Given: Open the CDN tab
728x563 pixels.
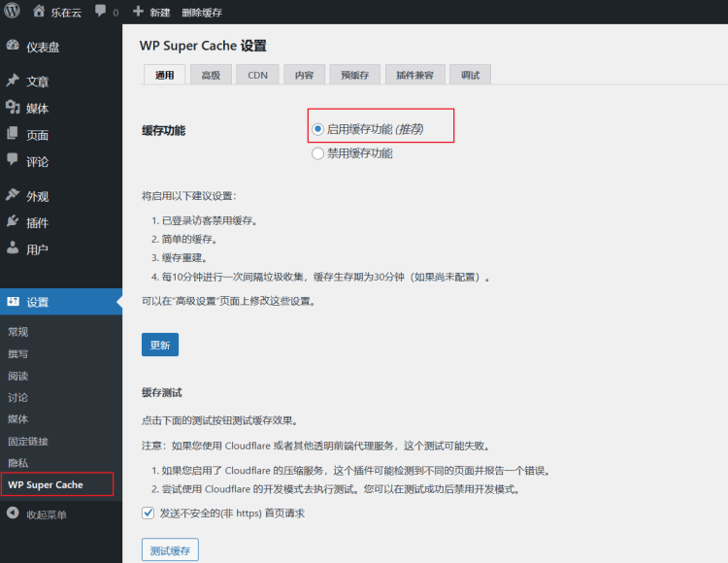Looking at the screenshot, I should pyautogui.click(x=257, y=75).
